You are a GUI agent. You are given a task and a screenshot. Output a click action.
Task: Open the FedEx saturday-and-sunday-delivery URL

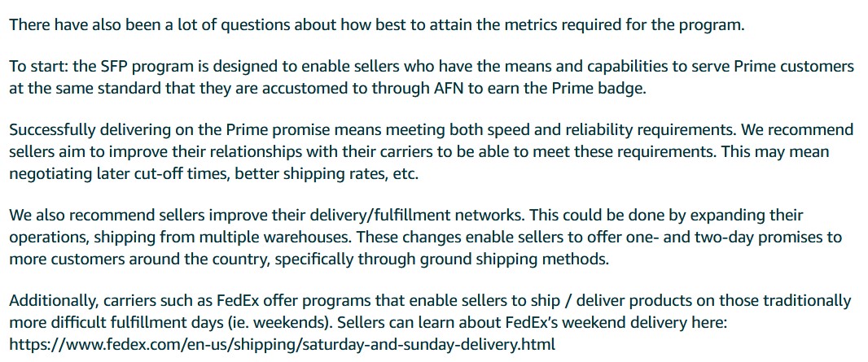click(x=282, y=344)
